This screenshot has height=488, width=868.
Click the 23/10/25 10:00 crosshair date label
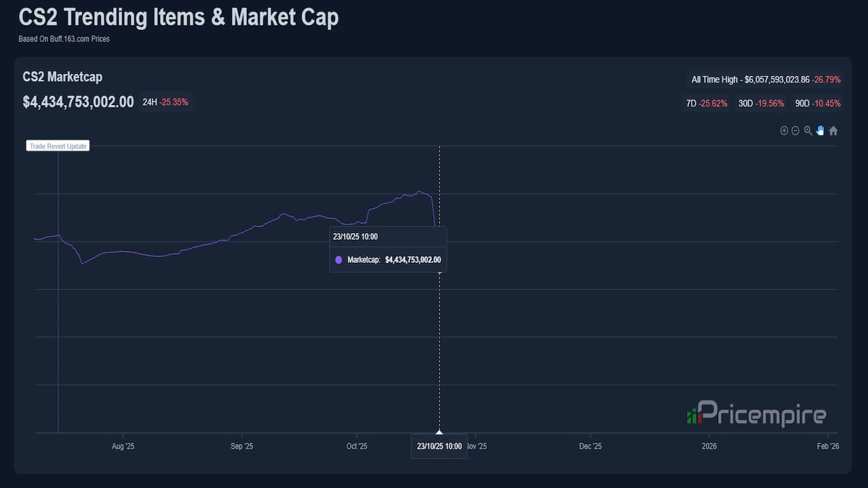coord(439,446)
